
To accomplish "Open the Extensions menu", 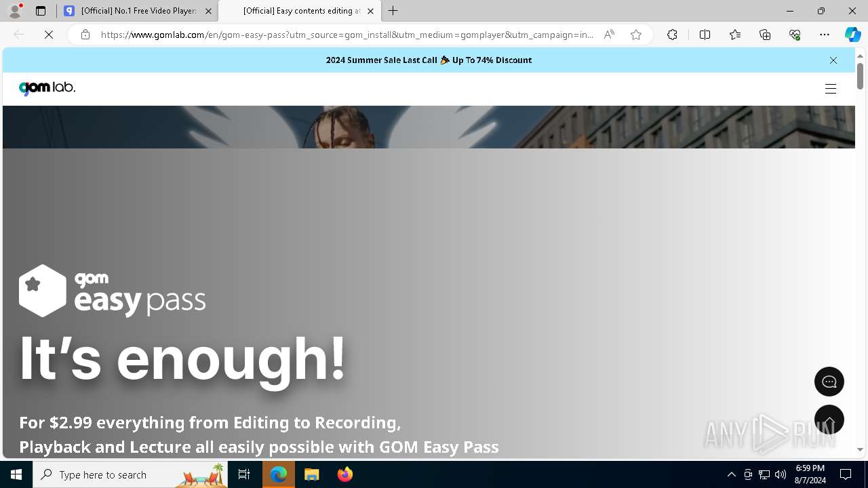I will click(x=672, y=35).
